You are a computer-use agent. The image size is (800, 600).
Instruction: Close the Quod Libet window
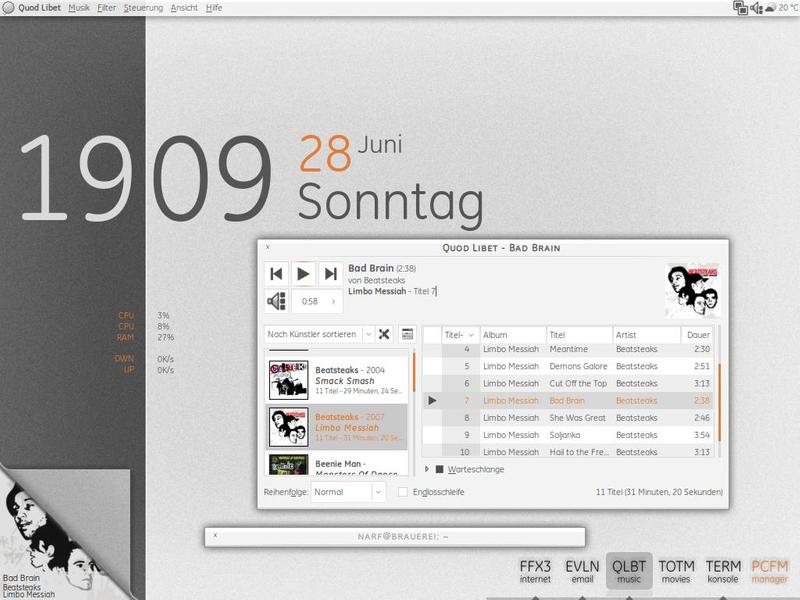(268, 247)
